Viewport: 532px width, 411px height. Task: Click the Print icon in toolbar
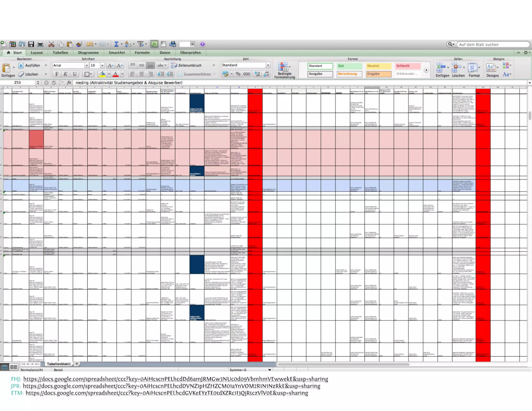point(40,44)
